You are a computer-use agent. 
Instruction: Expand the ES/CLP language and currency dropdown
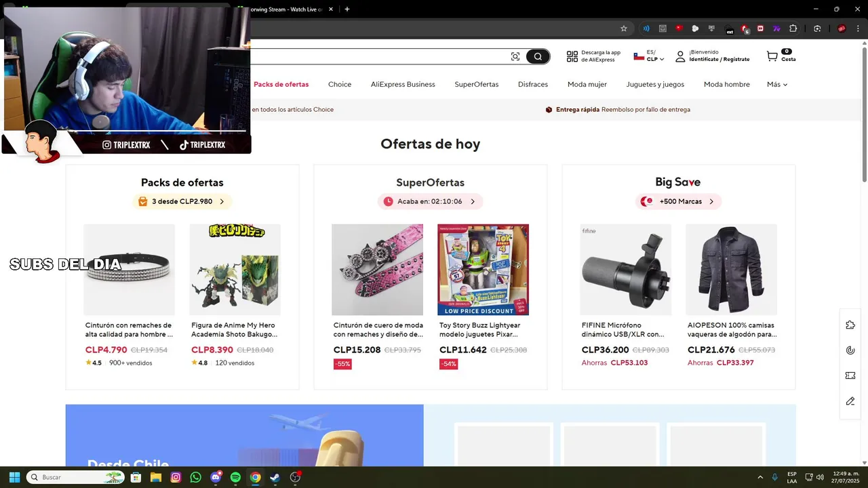(x=649, y=56)
